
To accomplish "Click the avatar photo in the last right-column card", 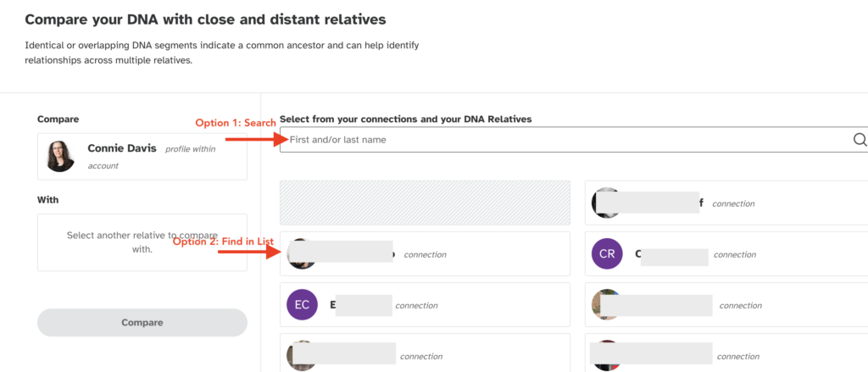I will click(604, 356).
